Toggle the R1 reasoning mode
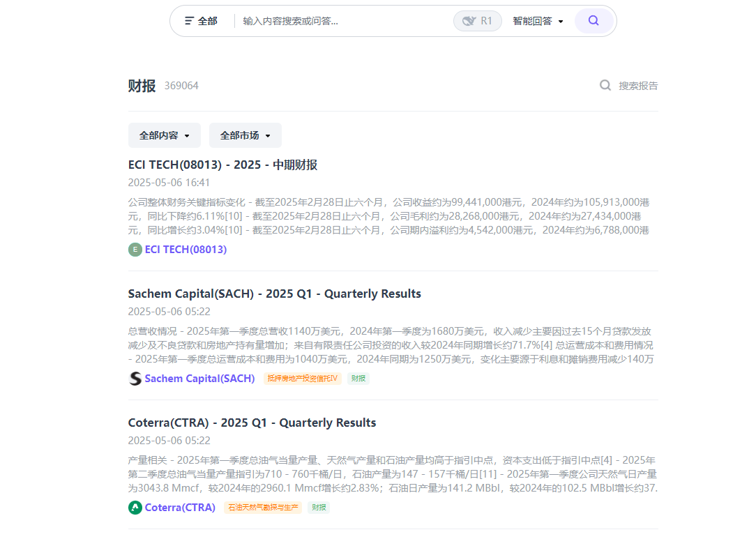Viewport: 756px width, 539px height. tap(477, 21)
